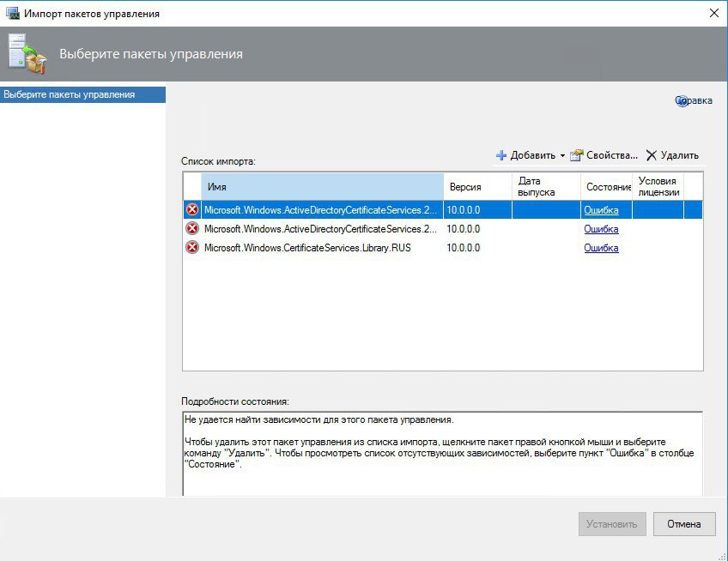Sort list by Версия column header
Screen dimensions: 728x561
[477, 186]
